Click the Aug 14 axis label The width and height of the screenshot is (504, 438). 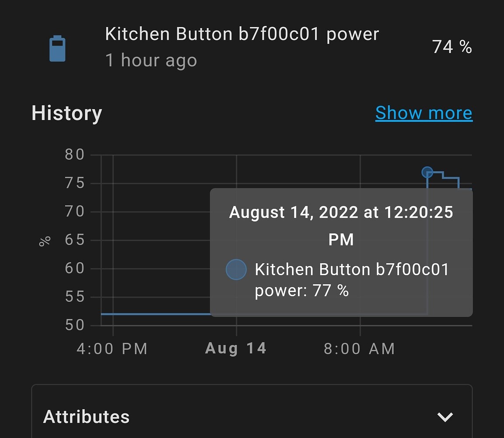coord(235,348)
